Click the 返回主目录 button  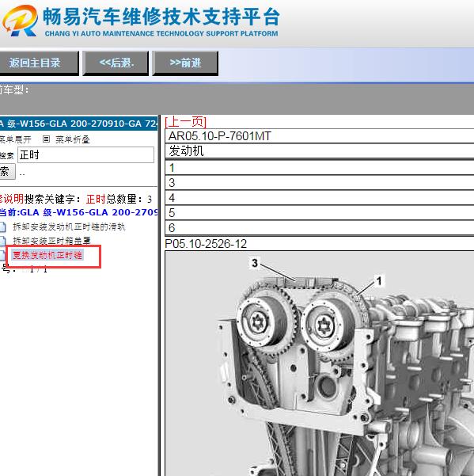[39, 63]
